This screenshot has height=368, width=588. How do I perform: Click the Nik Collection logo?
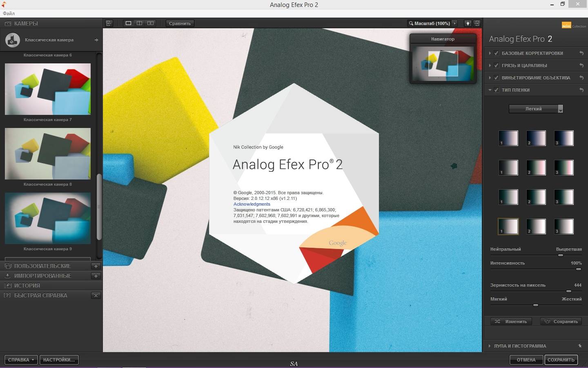point(574,25)
